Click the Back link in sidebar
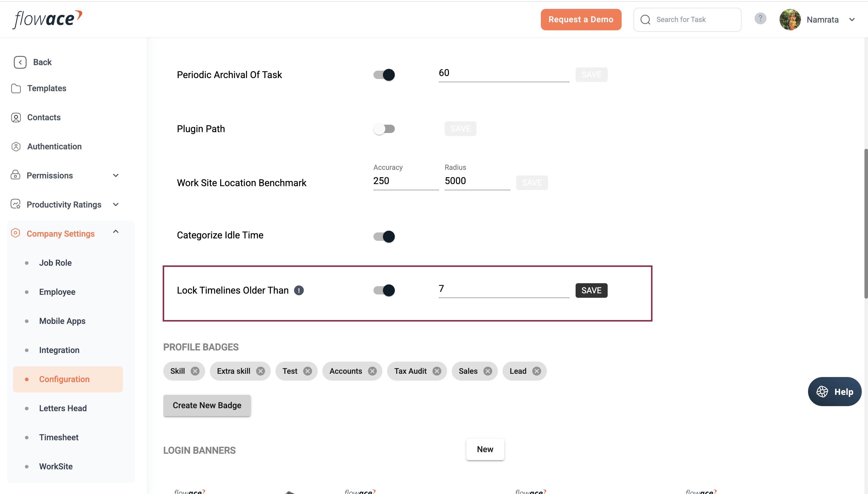This screenshot has width=868, height=494. click(42, 62)
